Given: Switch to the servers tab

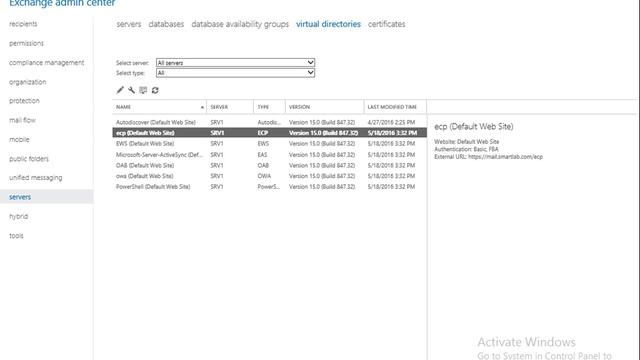Looking at the screenshot, I should coord(129,24).
